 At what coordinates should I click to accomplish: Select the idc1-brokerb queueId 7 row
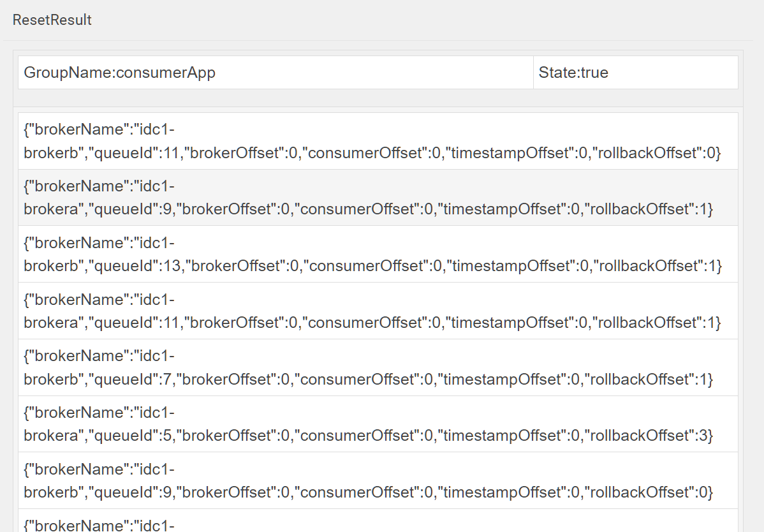[x=378, y=367]
